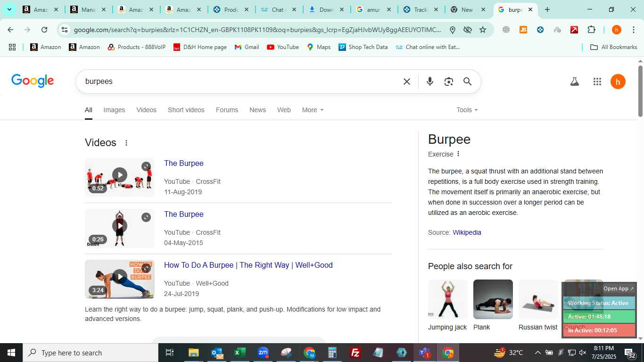This screenshot has width=644, height=362.
Task: Click the orange JS extension icon
Action: (523, 30)
